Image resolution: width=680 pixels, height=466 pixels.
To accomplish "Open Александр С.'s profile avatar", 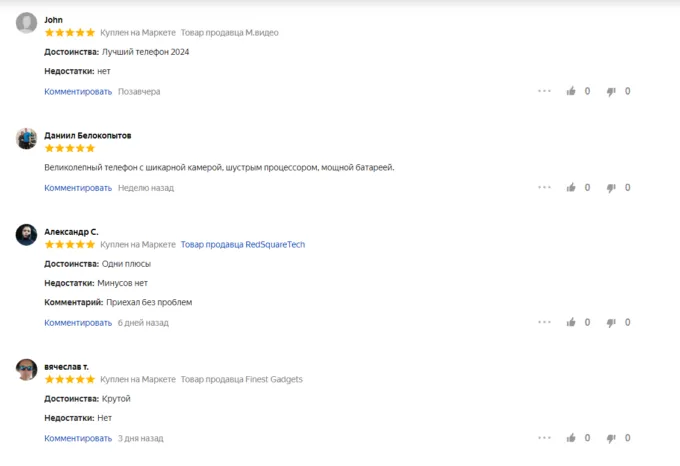I will pos(27,235).
